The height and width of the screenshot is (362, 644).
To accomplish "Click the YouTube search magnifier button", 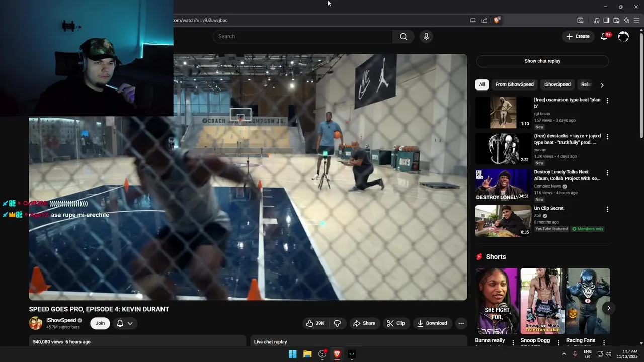I will pyautogui.click(x=404, y=36).
